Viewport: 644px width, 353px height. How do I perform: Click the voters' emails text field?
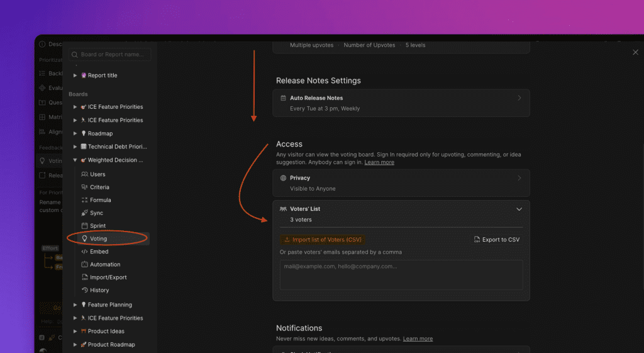click(x=401, y=275)
